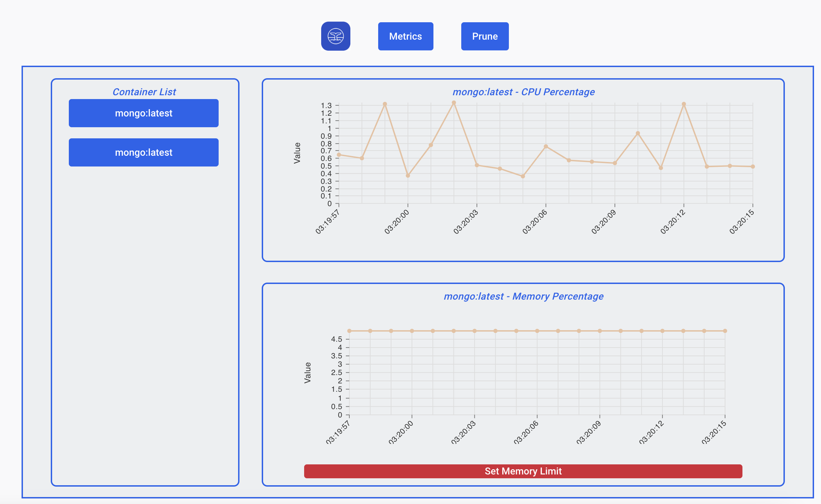Click the lowest CPU point at 03:20:00
Viewport: 821px width, 504px height.
[408, 176]
